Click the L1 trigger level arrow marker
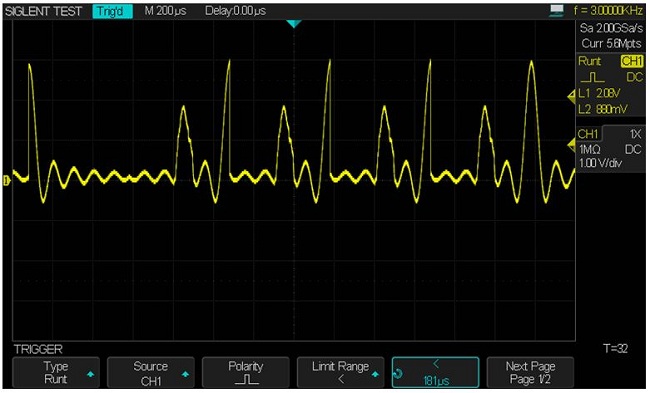This screenshot has height=393, width=650. [x=571, y=97]
